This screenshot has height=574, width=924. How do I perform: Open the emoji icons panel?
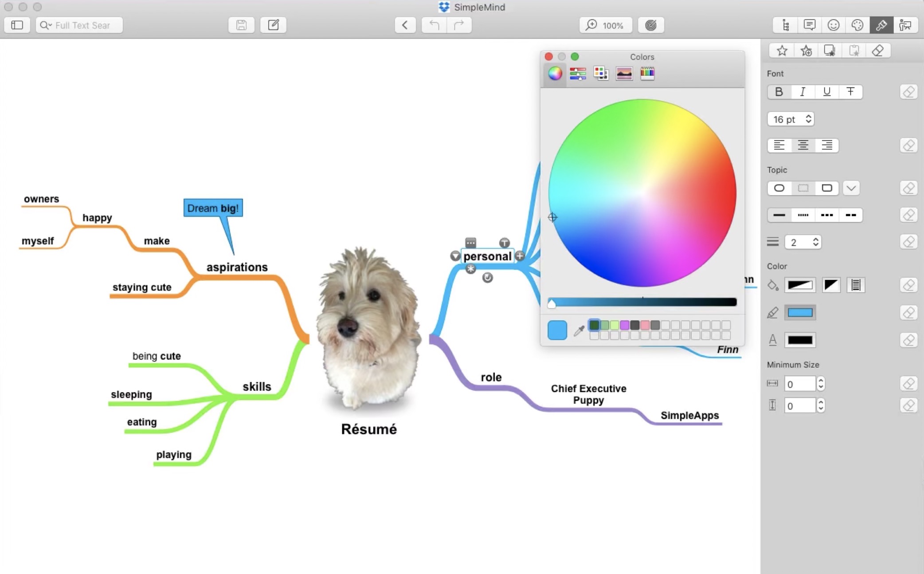point(834,25)
